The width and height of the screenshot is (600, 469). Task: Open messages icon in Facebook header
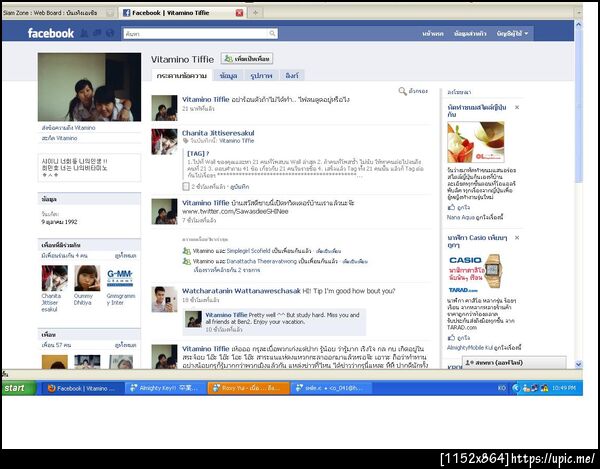coord(97,33)
